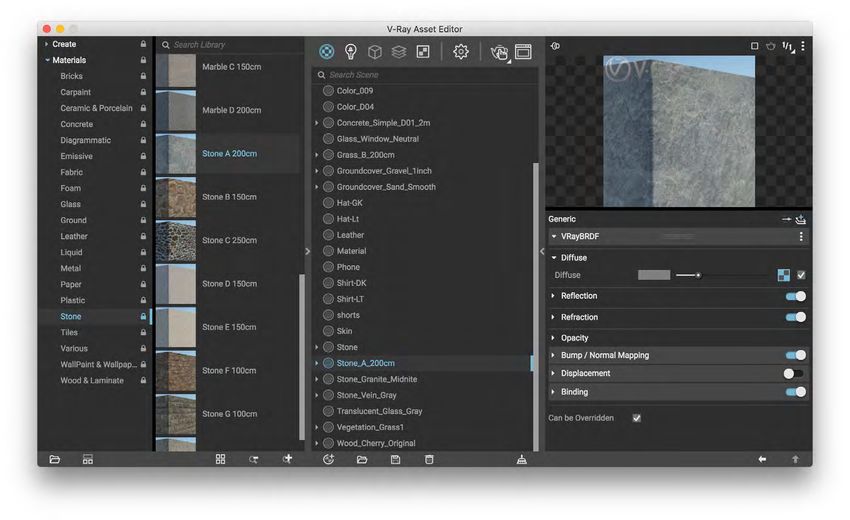
Task: Import asset file with folder icon
Action: pyautogui.click(x=362, y=459)
